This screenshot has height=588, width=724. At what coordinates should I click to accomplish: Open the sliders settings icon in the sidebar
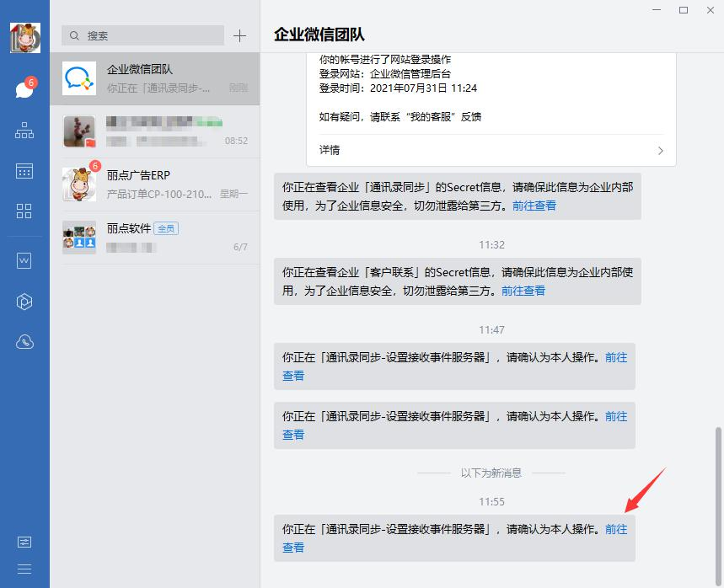coord(24,542)
